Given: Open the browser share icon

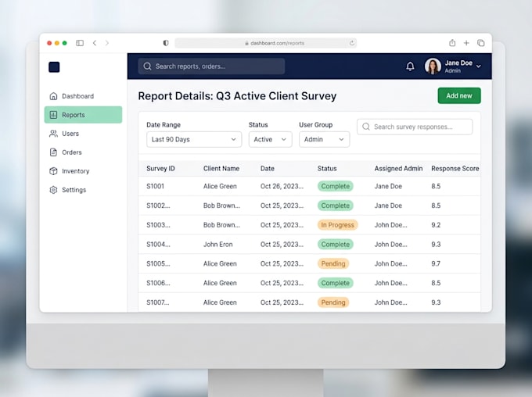Looking at the screenshot, I should (x=452, y=43).
